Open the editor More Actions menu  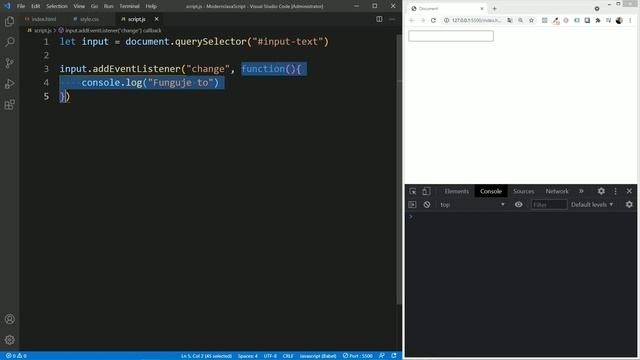point(392,19)
